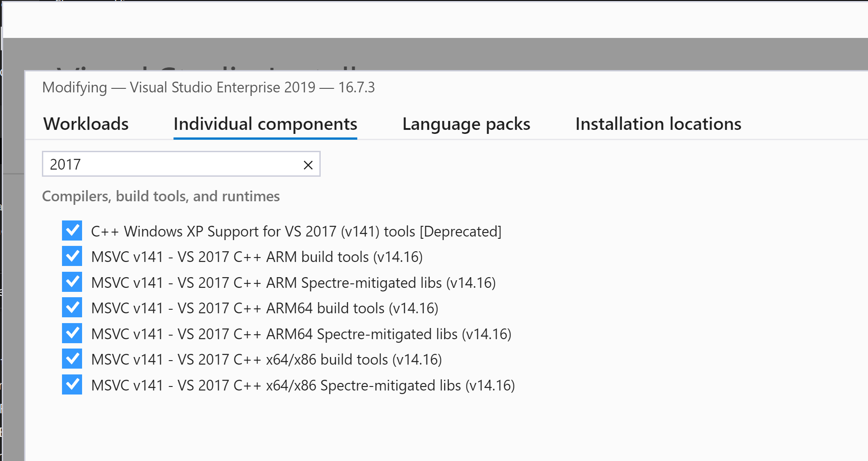Viewport: 868px width, 461px height.
Task: Uncheck C++ Windows XP Support for VS 2017
Action: (x=72, y=231)
